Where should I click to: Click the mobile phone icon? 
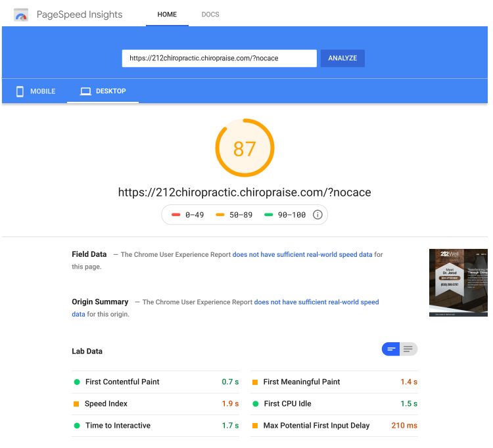pos(20,91)
